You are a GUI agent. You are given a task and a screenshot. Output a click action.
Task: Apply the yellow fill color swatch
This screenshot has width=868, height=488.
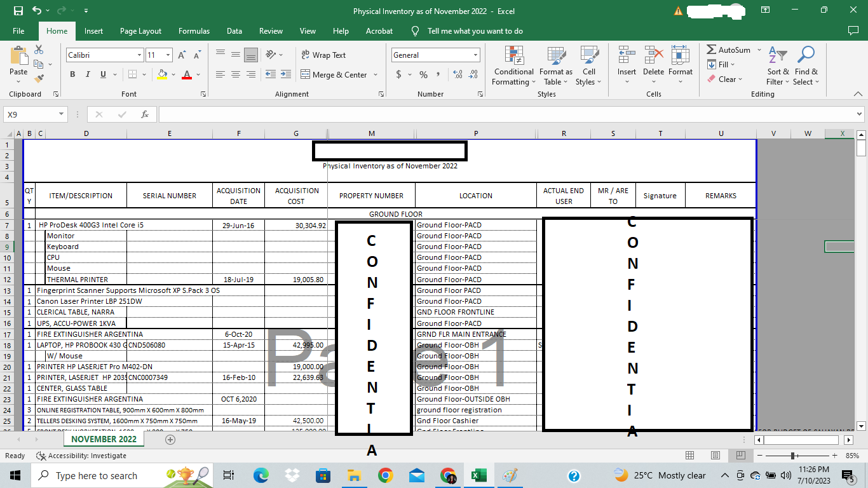163,75
